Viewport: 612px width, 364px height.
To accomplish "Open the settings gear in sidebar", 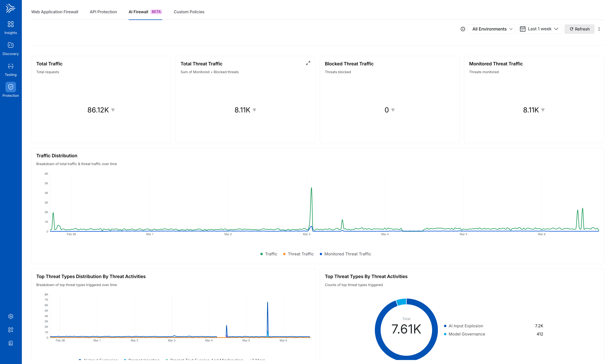I will click(x=11, y=316).
